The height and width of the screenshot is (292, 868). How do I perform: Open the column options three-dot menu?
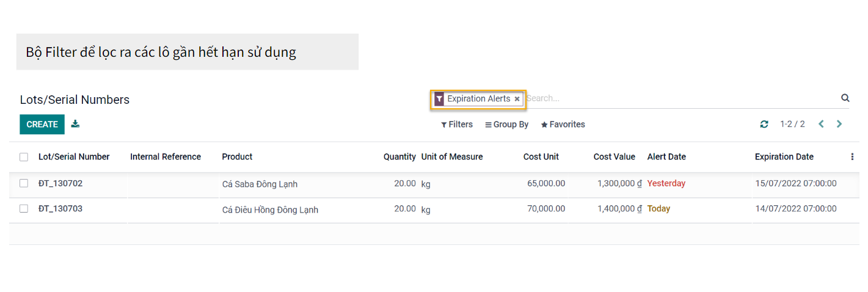[x=852, y=157]
